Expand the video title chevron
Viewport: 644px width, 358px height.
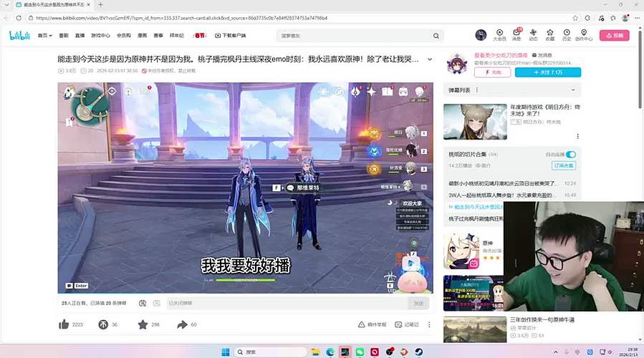click(430, 59)
